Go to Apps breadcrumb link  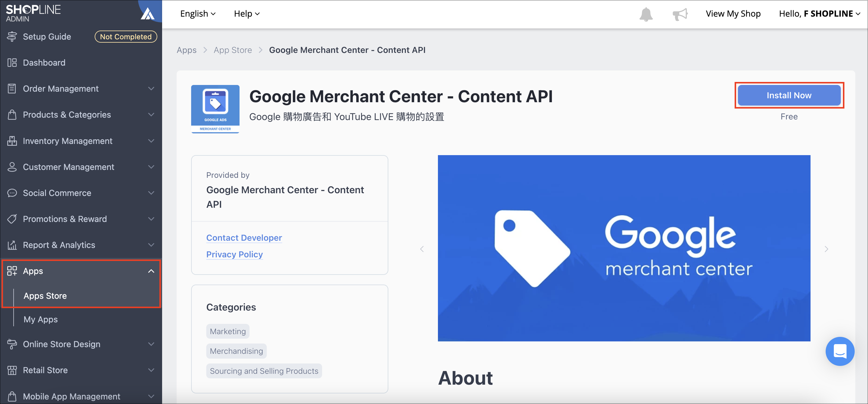click(x=186, y=50)
